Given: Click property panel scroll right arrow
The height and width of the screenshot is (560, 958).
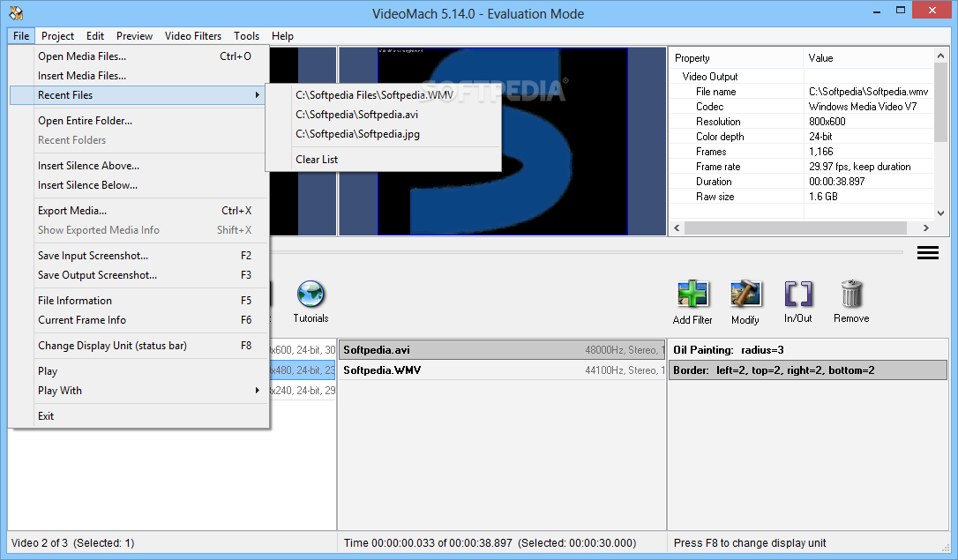Looking at the screenshot, I should pyautogui.click(x=926, y=228).
